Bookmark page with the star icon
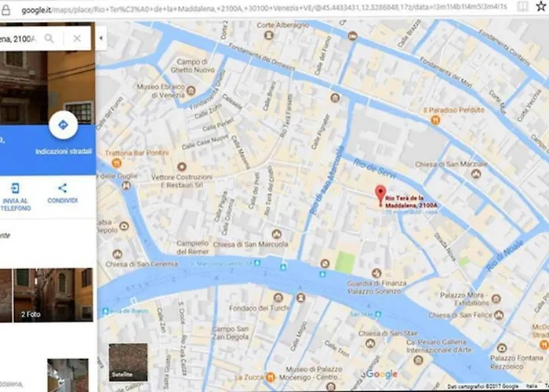Screen dimensions: 549x392 (540, 6)
